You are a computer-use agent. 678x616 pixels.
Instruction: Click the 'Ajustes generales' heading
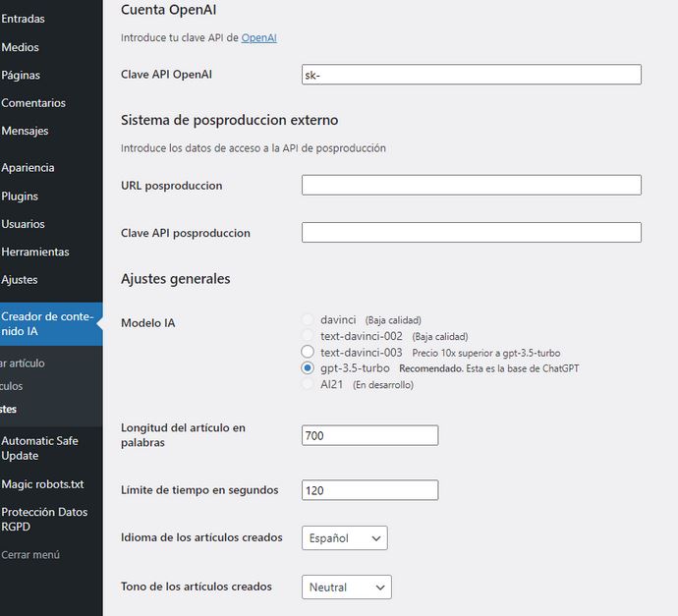(x=176, y=279)
